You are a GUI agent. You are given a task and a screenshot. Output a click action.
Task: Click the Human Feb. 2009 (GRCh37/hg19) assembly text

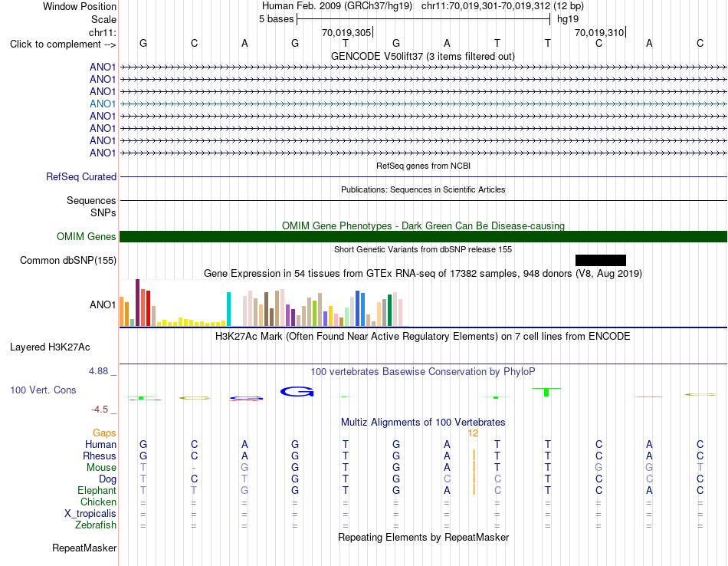coord(337,6)
